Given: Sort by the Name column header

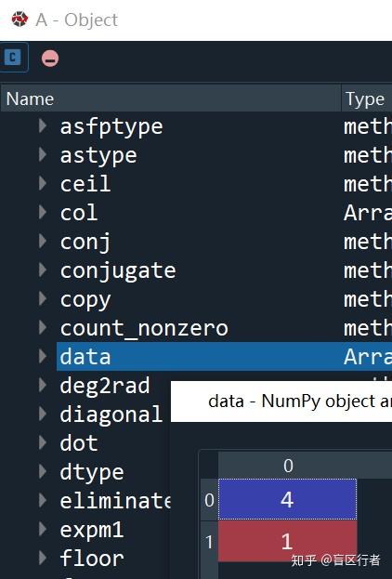Looking at the screenshot, I should [171, 99].
